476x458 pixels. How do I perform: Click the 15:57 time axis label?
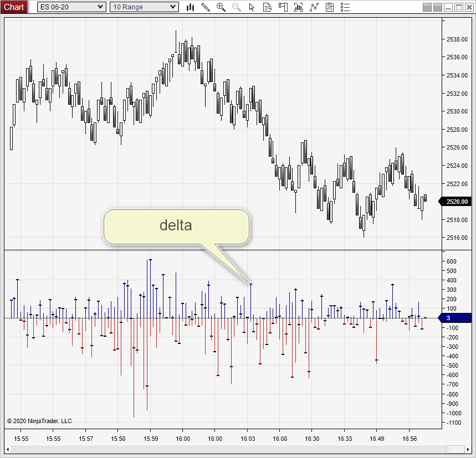86,439
